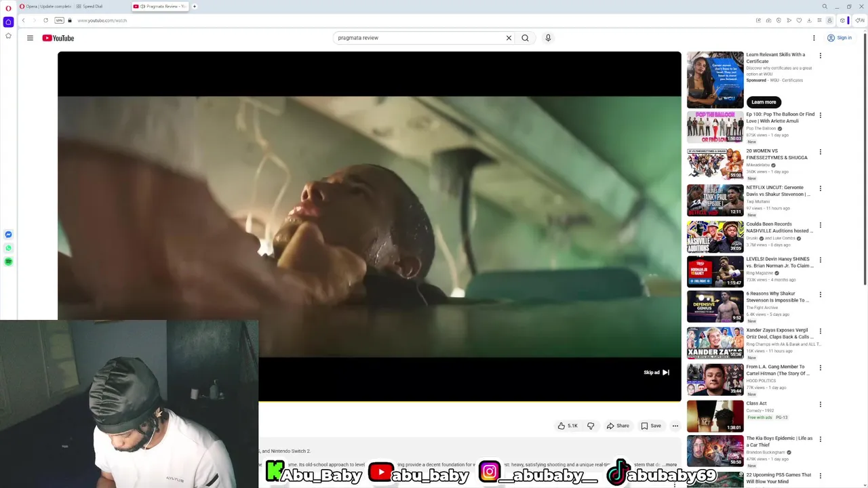
Task: Open bookmarks star in Opera sidebar
Action: point(8,36)
